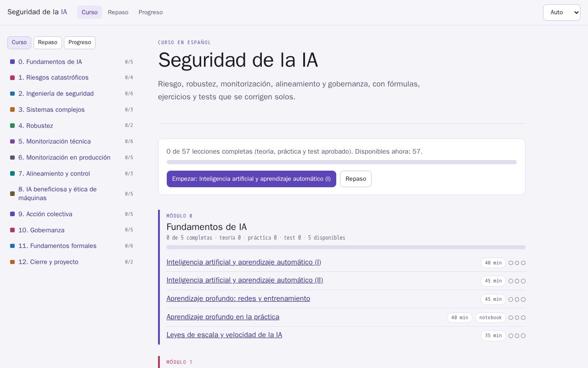
Task: Click the 0/5 count beside Gobernanza
Action: [129, 230]
